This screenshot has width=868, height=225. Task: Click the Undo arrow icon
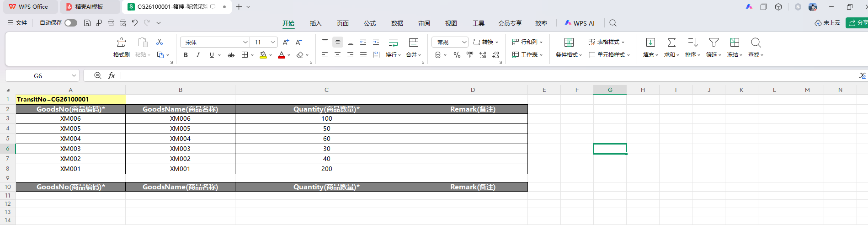point(135,23)
